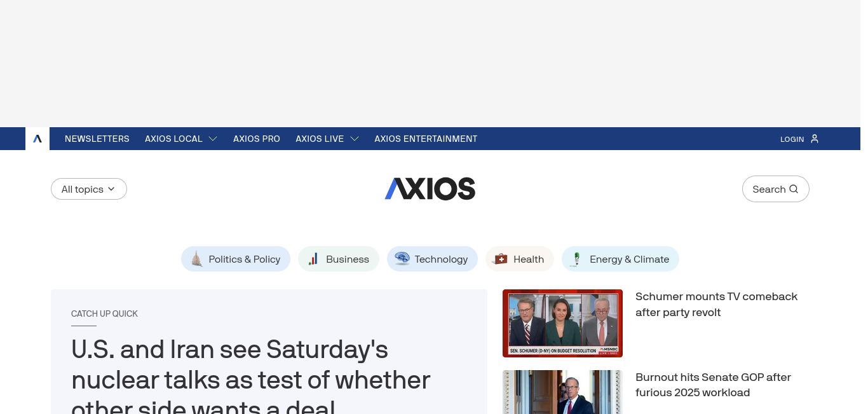Expand the Axios Local dropdown chevron
The image size is (868, 414).
click(x=213, y=139)
